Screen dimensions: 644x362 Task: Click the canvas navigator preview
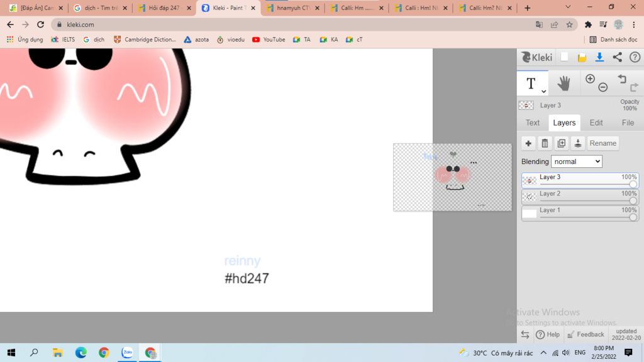(452, 177)
